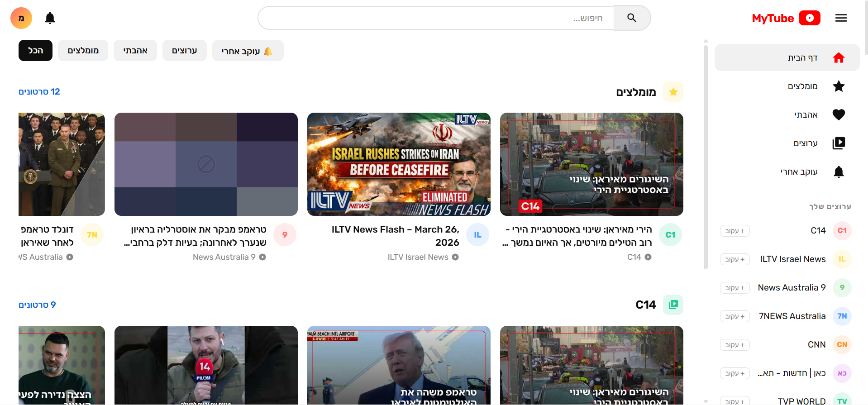Click the search magnifier icon
Screen dimensions: 868x405
coord(632,18)
